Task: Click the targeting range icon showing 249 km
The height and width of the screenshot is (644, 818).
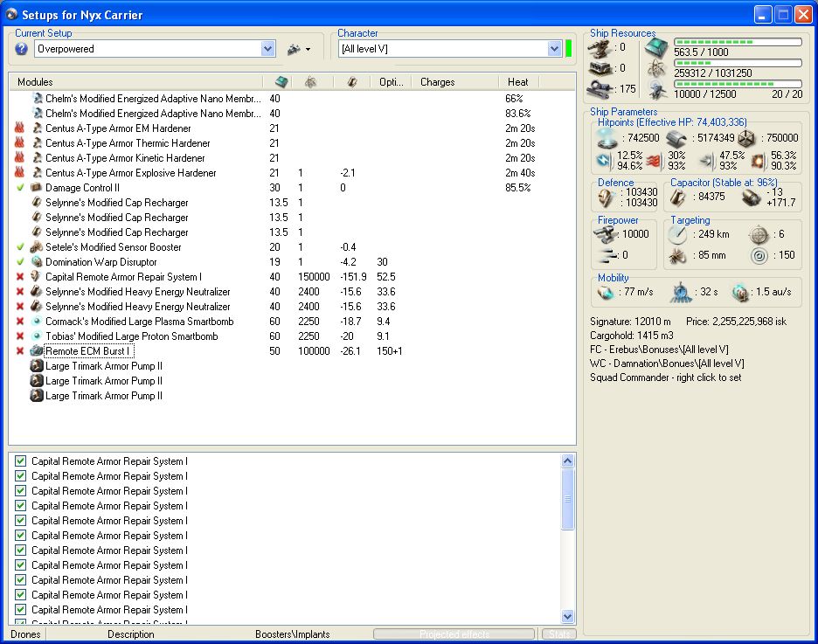Action: point(677,235)
